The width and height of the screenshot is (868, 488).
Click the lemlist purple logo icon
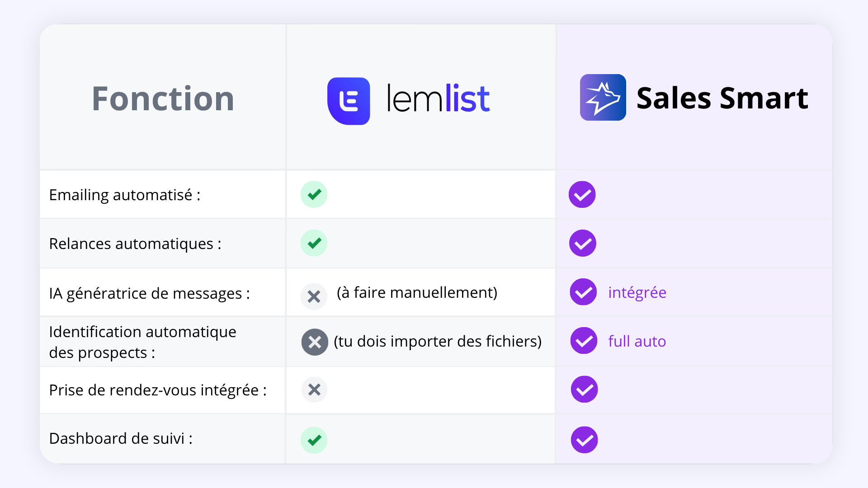[x=349, y=101]
